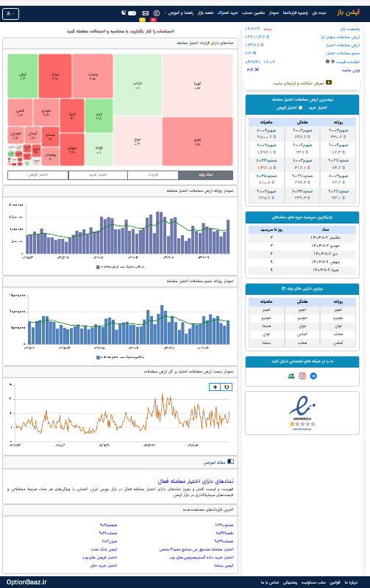Reset percent chart with refresh icon

pos(227,387)
